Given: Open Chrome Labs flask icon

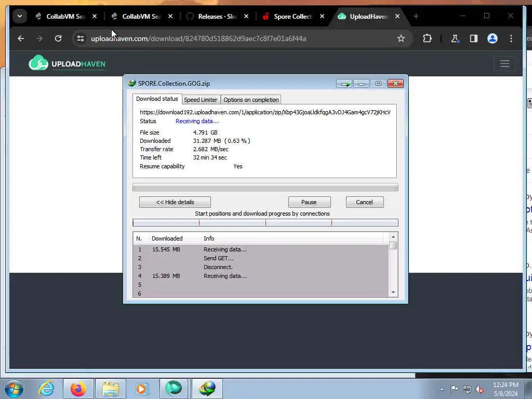Looking at the screenshot, I should (x=455, y=38).
